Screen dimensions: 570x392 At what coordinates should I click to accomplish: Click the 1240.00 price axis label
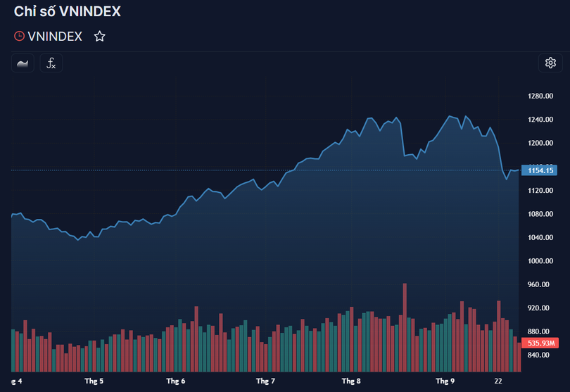(541, 120)
